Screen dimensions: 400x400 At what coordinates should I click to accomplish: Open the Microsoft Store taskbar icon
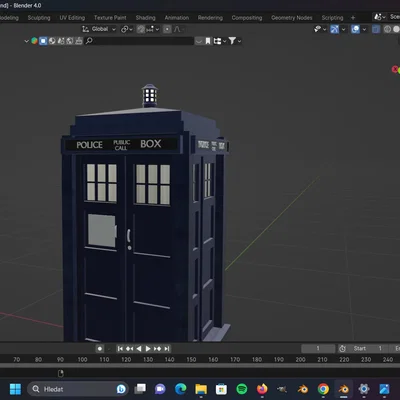[x=221, y=389]
